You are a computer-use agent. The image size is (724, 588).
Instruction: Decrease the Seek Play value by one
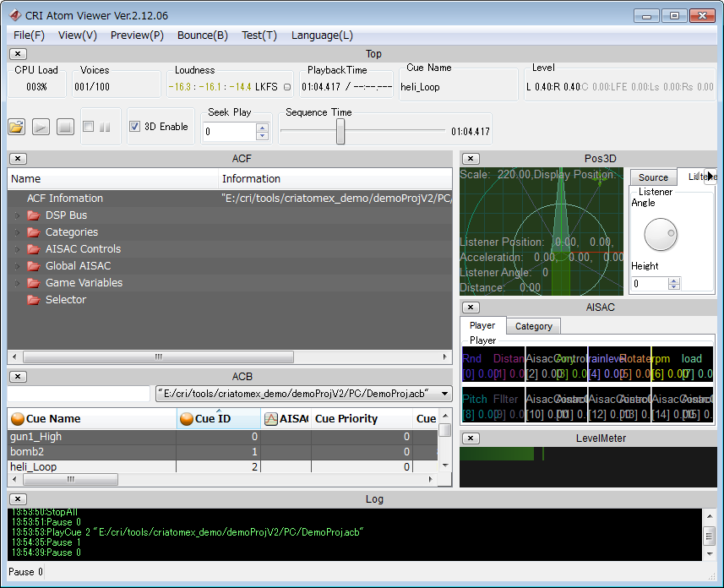tap(262, 135)
